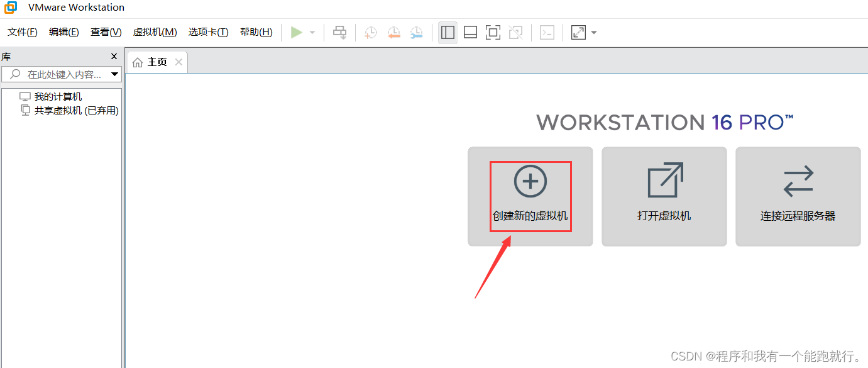Click the VMware Workstation title bar logo
Viewport: 868px width, 368px height.
tap(11, 8)
